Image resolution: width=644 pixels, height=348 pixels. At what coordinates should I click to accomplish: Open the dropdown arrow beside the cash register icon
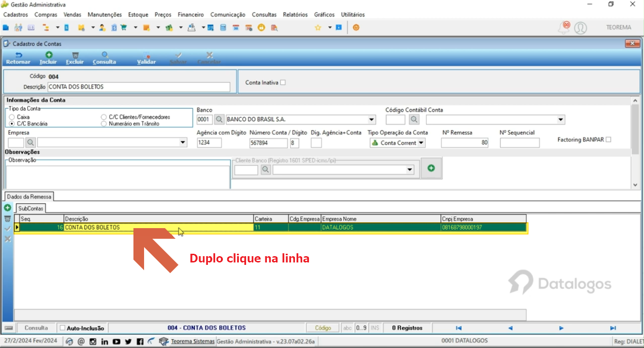203,28
